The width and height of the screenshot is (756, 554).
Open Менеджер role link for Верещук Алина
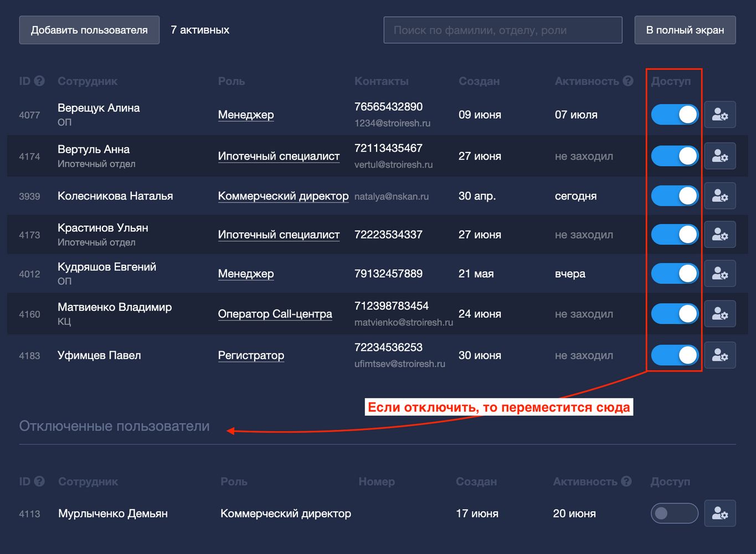(x=246, y=115)
